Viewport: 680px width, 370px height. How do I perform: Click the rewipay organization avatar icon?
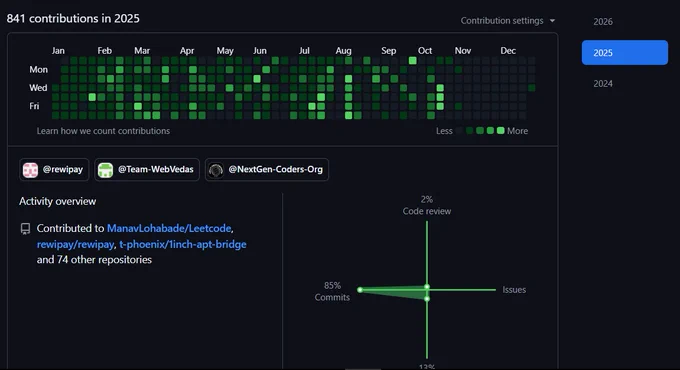pyautogui.click(x=30, y=170)
